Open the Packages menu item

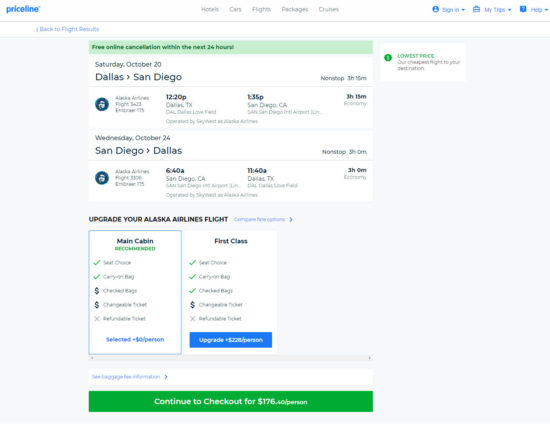pyautogui.click(x=295, y=9)
